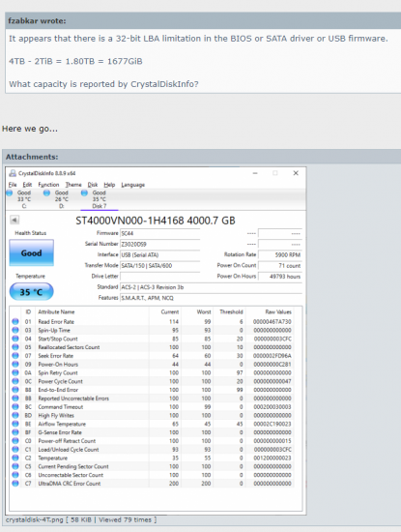Screen dimensions: 401x532
Task: Click the Features field S.M.A.R.T., APM, NCQ
Action: (211, 298)
